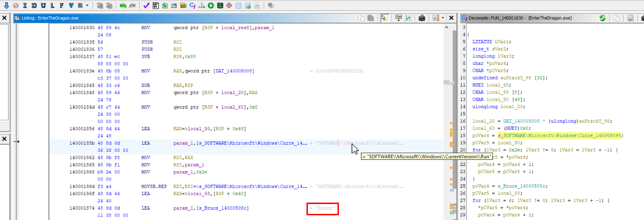The image size is (644, 220).
Task: Close the Listing panel
Action: click(x=451, y=18)
